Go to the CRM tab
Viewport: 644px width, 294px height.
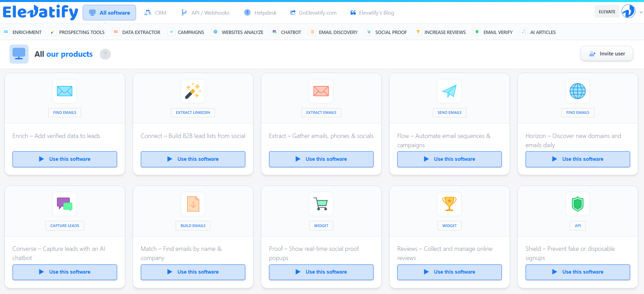(x=155, y=13)
